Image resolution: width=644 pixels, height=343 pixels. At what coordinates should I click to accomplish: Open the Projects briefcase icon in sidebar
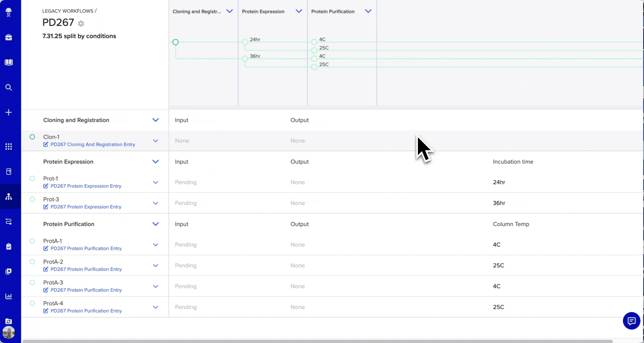click(9, 37)
